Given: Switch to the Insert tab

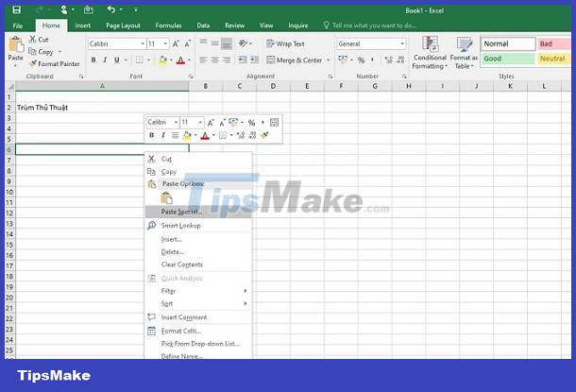Looking at the screenshot, I should click(x=83, y=26).
